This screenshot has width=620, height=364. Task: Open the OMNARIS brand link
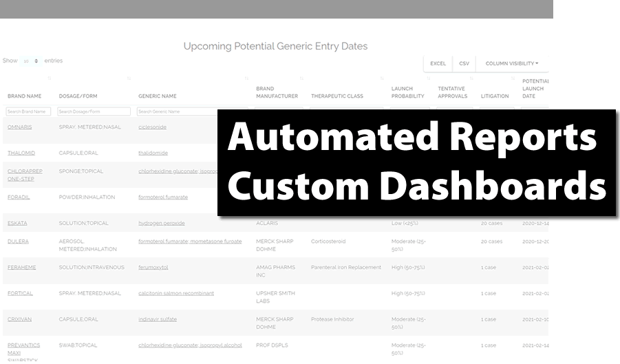[x=19, y=127]
